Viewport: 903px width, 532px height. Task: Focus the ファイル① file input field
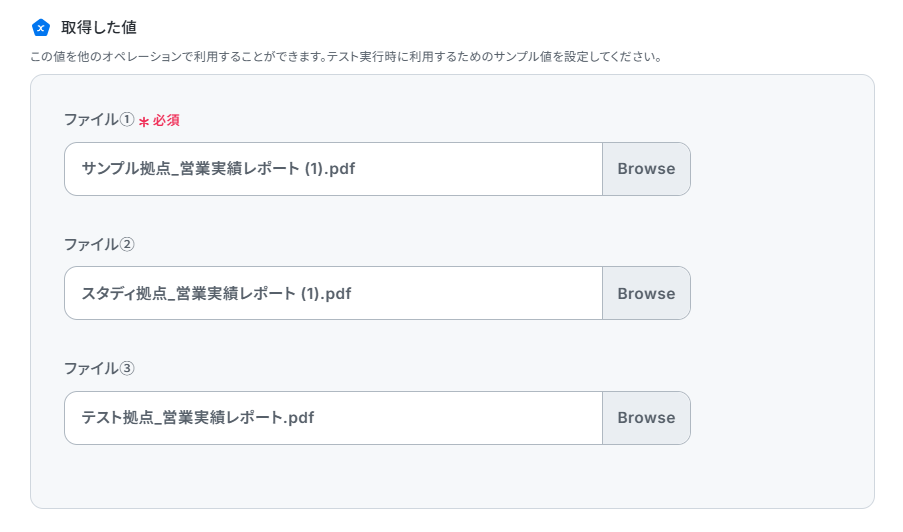[333, 169]
